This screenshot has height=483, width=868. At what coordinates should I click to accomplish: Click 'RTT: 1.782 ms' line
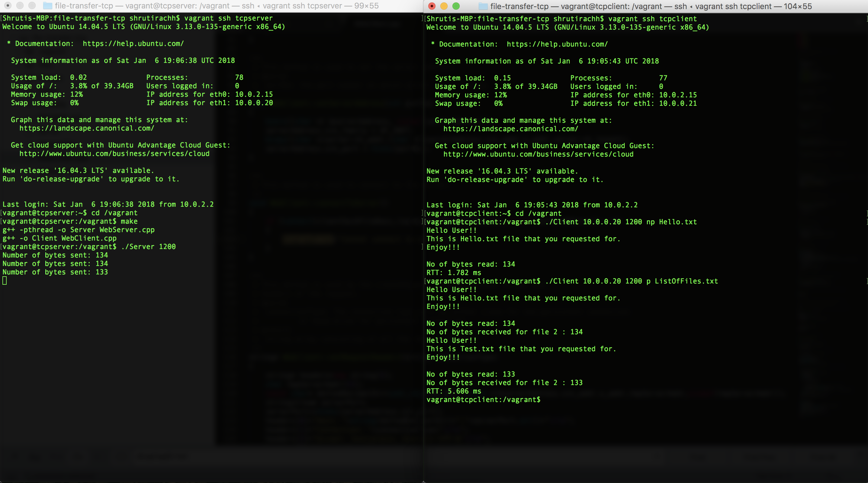coord(454,273)
